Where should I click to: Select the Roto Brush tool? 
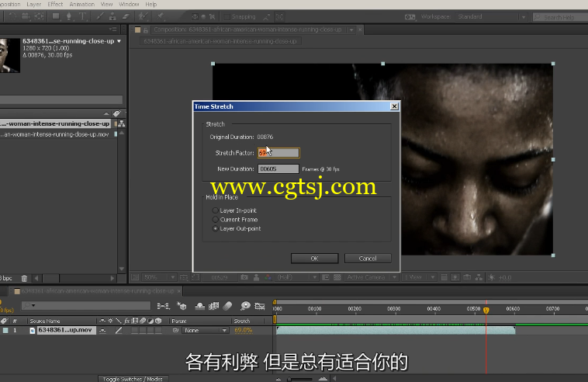(x=143, y=16)
